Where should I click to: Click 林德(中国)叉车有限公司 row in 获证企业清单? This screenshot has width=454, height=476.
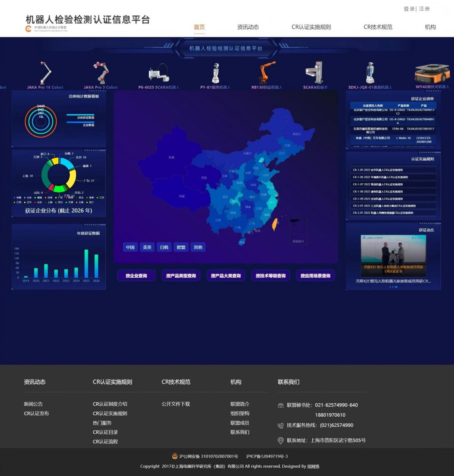[x=393, y=140]
